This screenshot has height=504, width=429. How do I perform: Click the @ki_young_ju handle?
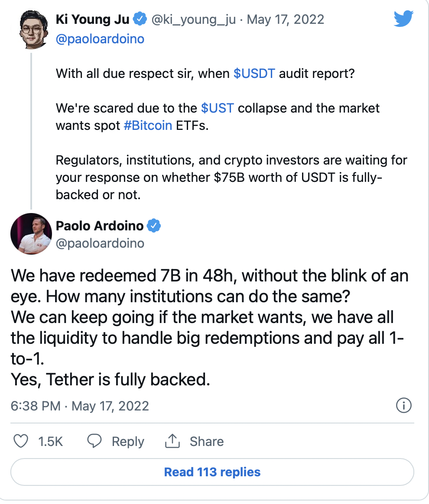click(193, 19)
